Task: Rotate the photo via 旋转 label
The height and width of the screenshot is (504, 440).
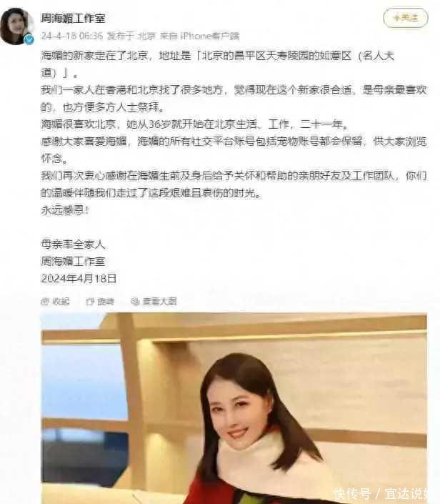Action: pyautogui.click(x=106, y=301)
